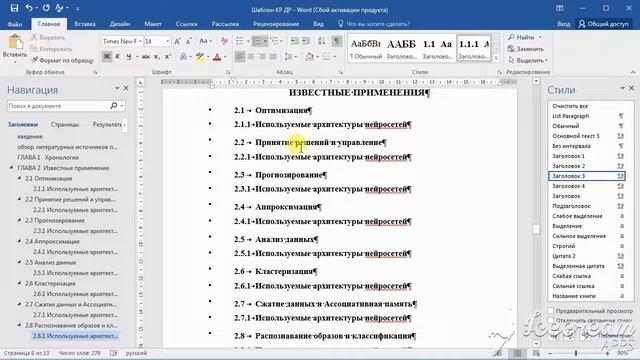Click the spell check status bar icon

[113, 353]
